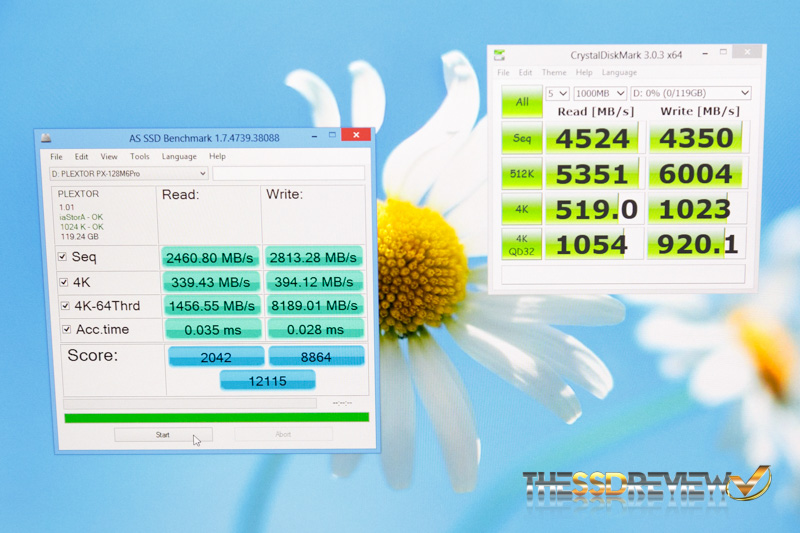800x533 pixels.
Task: Open the File menu in AS SSD Benchmark
Action: pos(56,157)
